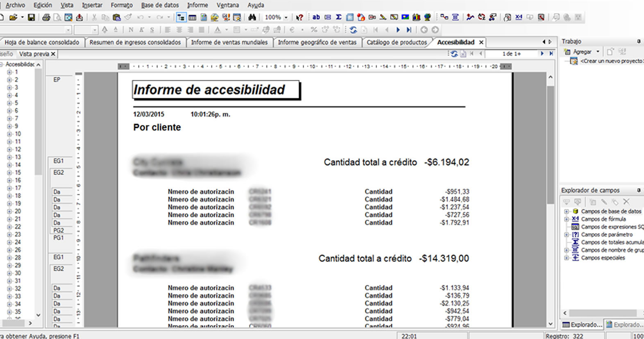This screenshot has height=339, width=644.
Task: Pin the Explorador de campos panel
Action: tap(638, 190)
